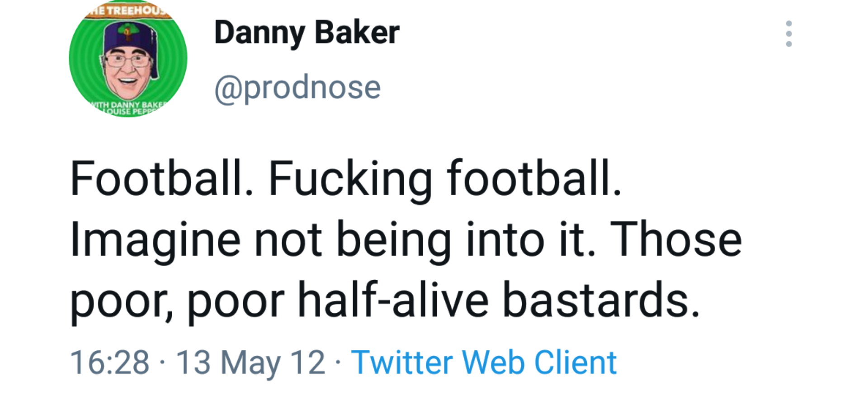Click the word bastards in the tweet
The width and height of the screenshot is (868, 401).
601,301
